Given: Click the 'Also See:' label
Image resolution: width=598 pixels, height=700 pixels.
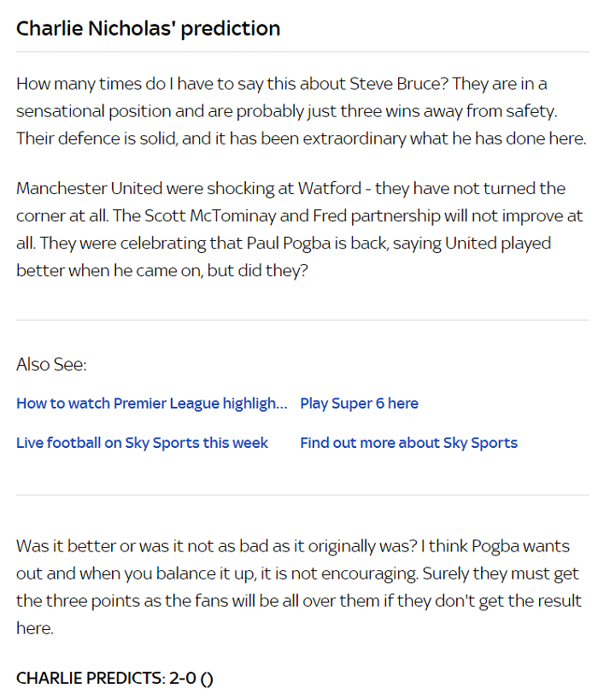Looking at the screenshot, I should click(51, 365).
